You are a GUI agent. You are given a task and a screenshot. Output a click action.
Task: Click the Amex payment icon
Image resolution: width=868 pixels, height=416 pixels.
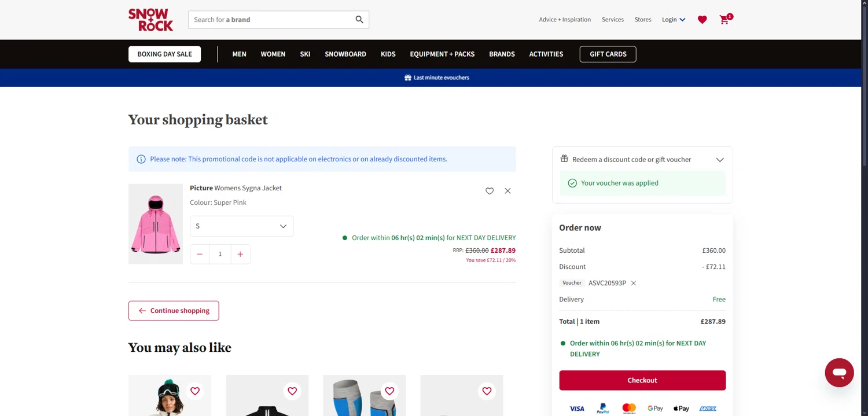click(708, 408)
